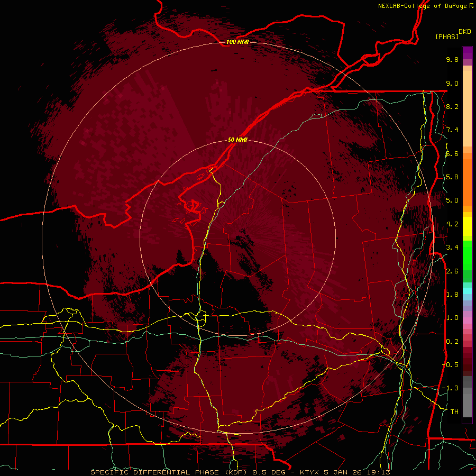Pick the pink segment of the color bar

click(x=467, y=321)
